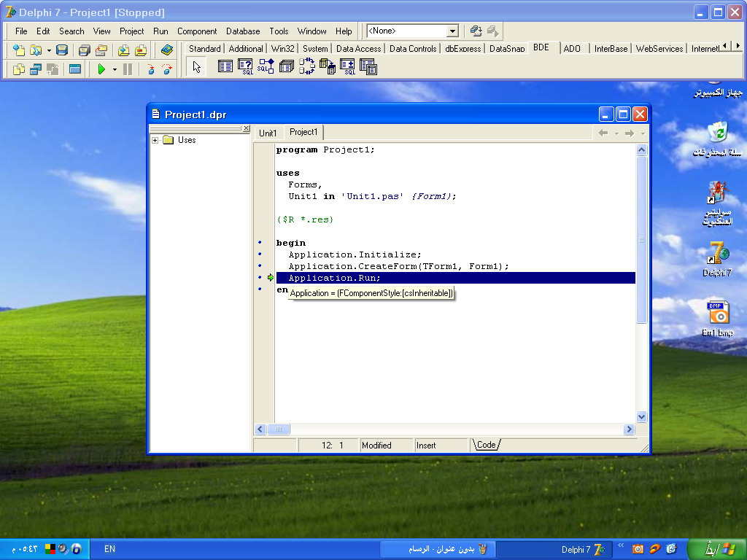747x560 pixels.
Task: Switch to the Unit1 editor tab
Action: coord(268,133)
